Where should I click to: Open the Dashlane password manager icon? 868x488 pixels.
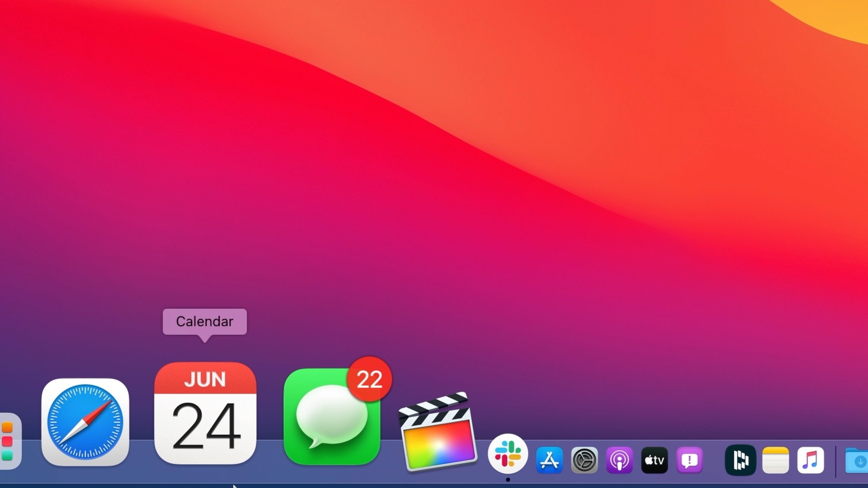click(740, 460)
